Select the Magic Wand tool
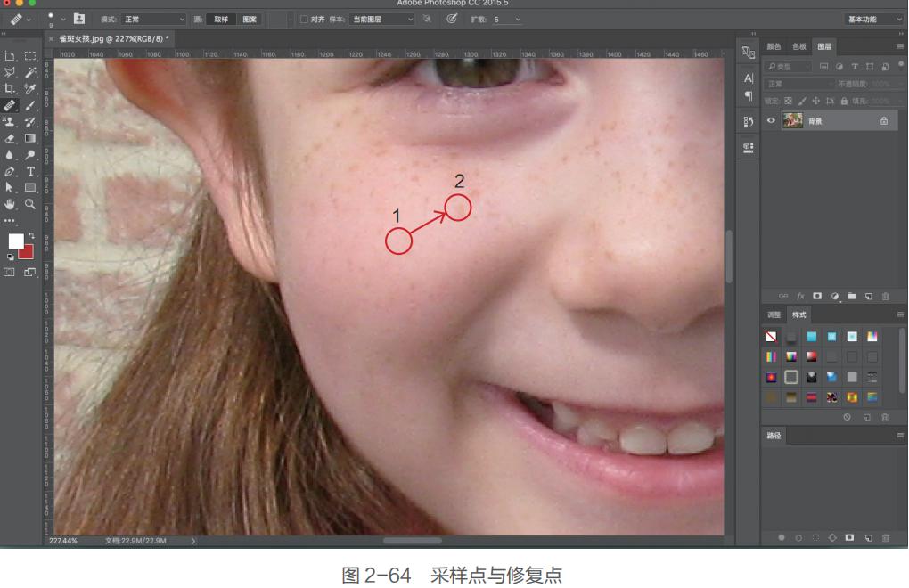Screen dimensions: 909x588 30,72
